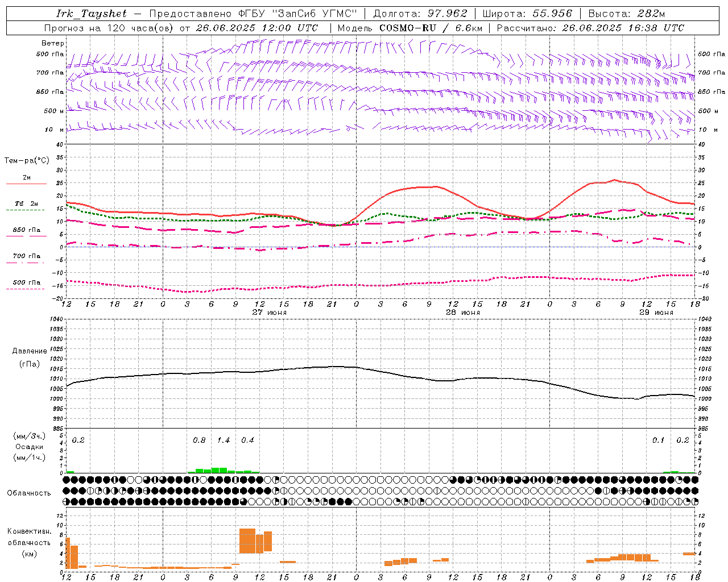Click the dashed line sample under Td 2м legend
728x582 pixels.
(x=25, y=210)
